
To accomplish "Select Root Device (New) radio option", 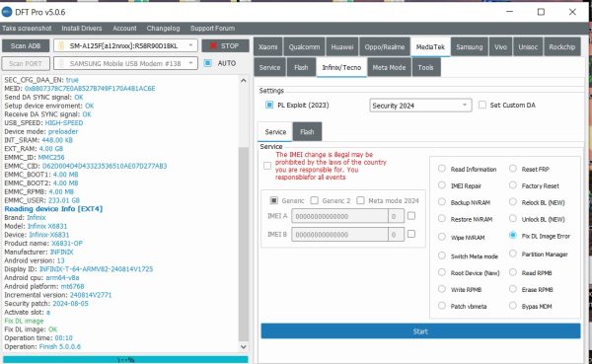I will tap(441, 272).
